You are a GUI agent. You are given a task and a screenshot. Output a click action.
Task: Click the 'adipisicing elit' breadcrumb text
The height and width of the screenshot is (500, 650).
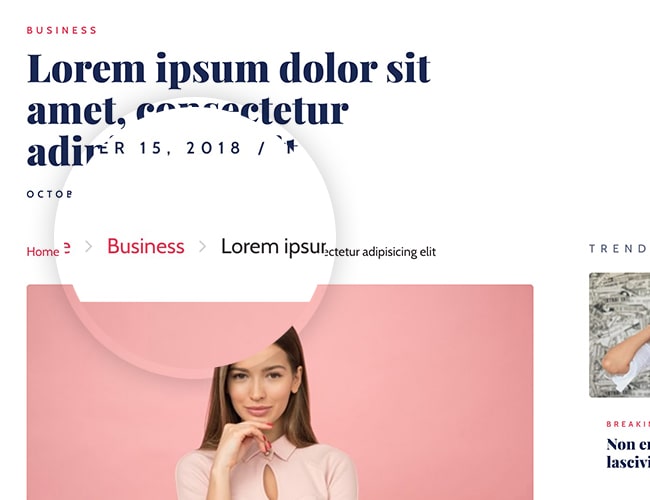click(399, 252)
